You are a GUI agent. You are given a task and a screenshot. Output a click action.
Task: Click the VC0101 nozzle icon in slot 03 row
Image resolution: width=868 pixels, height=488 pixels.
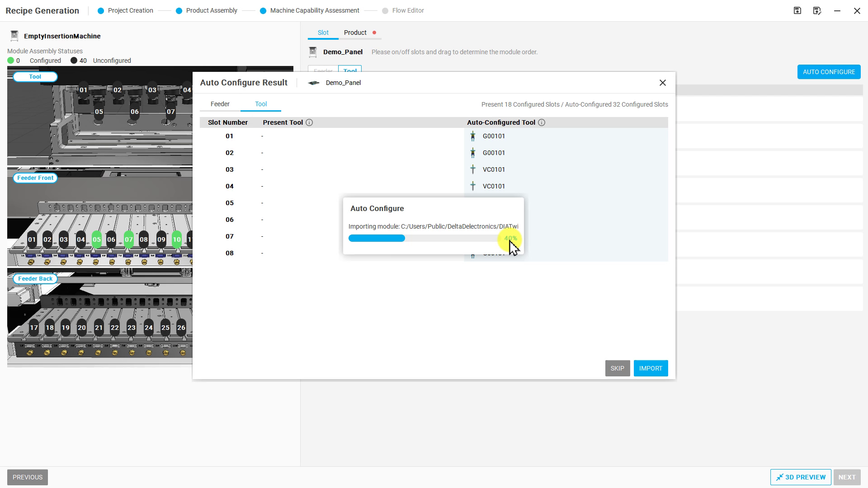click(x=473, y=169)
